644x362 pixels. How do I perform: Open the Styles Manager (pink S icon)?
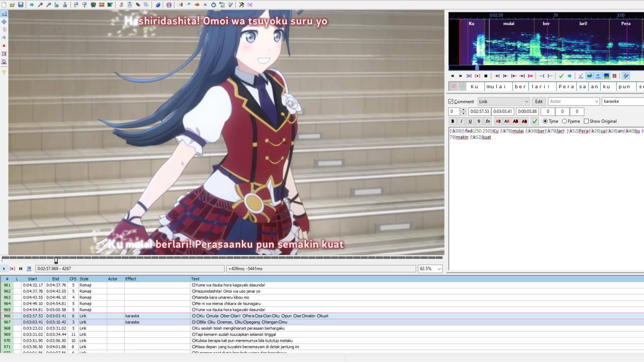(x=121, y=5)
